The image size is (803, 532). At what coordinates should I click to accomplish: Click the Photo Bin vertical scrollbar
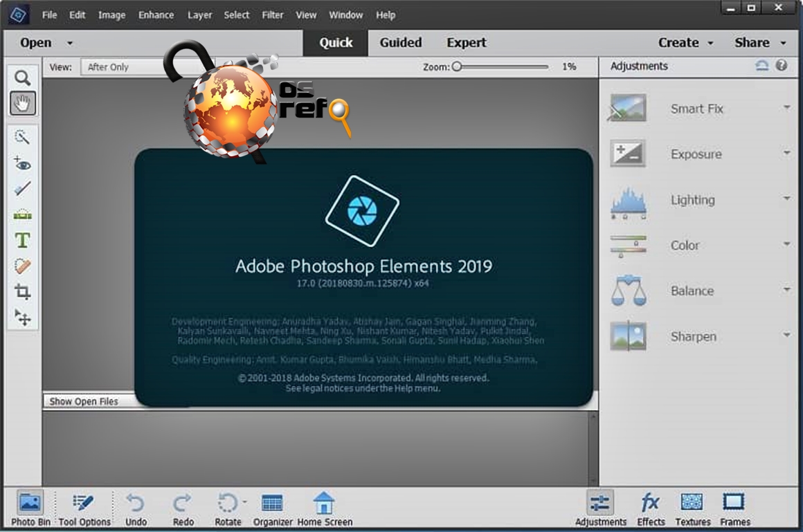(593, 448)
